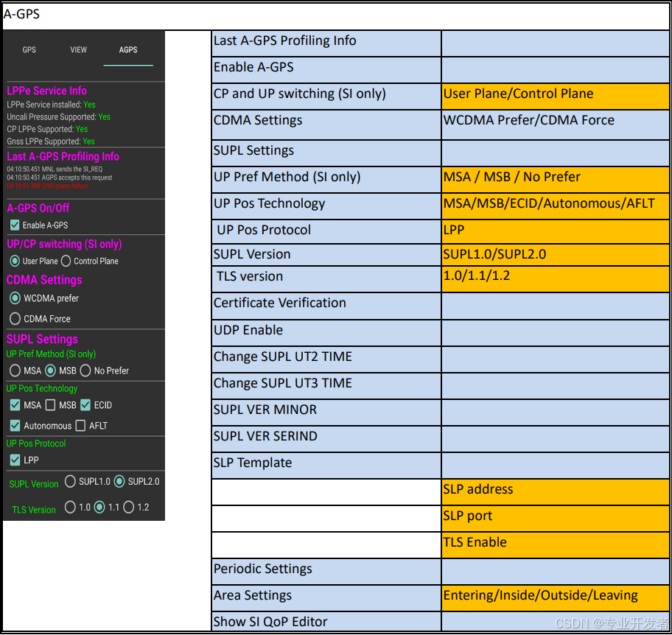The width and height of the screenshot is (672, 635).
Task: Click table cell 'User Plane/Control Plane'
Action: tap(556, 97)
